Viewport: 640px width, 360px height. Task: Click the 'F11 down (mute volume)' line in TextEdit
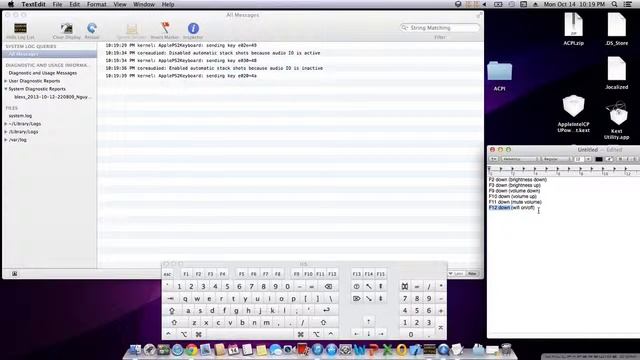point(515,202)
